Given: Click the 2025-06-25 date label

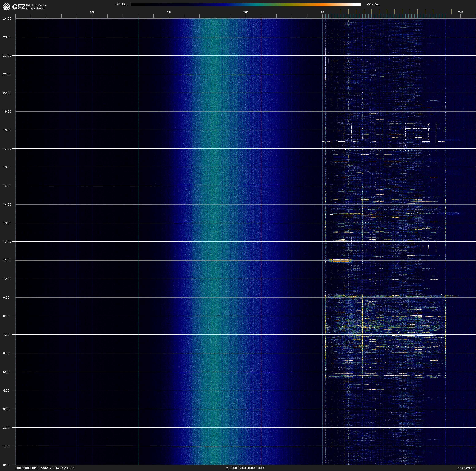Looking at the screenshot, I should coord(466,468).
